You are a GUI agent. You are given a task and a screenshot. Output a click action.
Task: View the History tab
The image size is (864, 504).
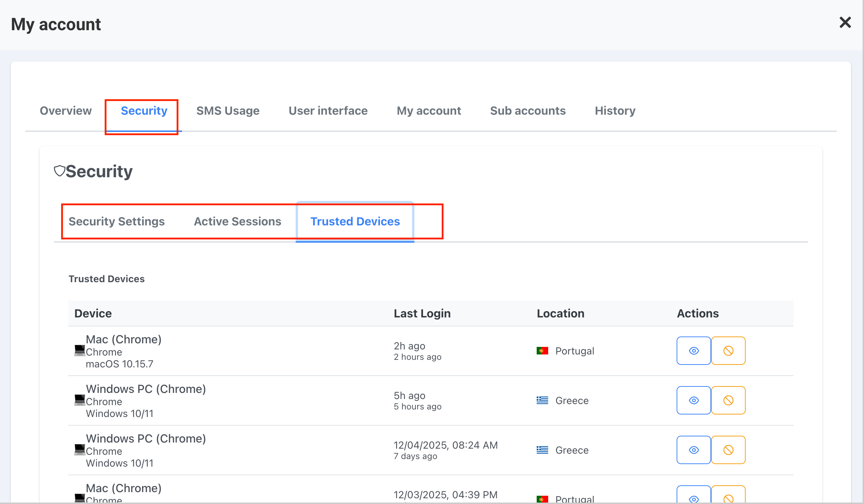(615, 111)
